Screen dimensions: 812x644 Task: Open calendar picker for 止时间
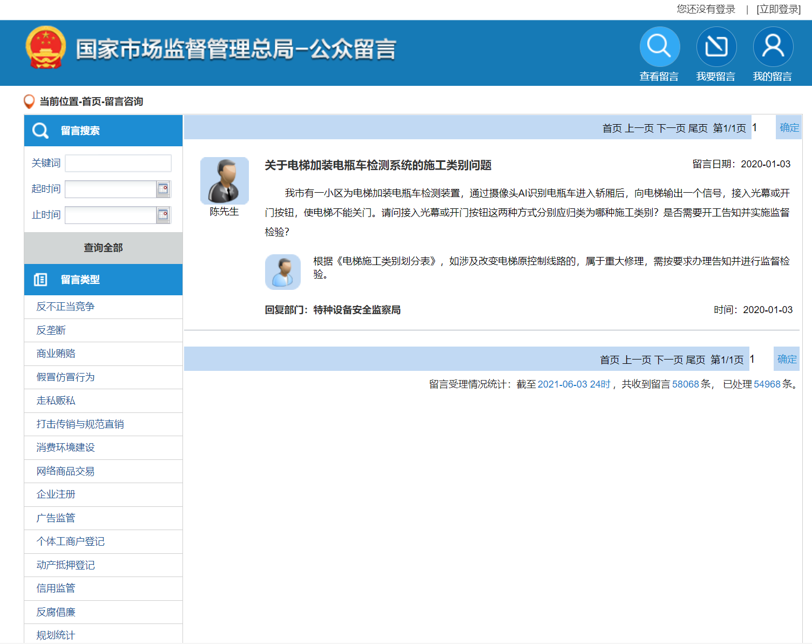click(163, 215)
